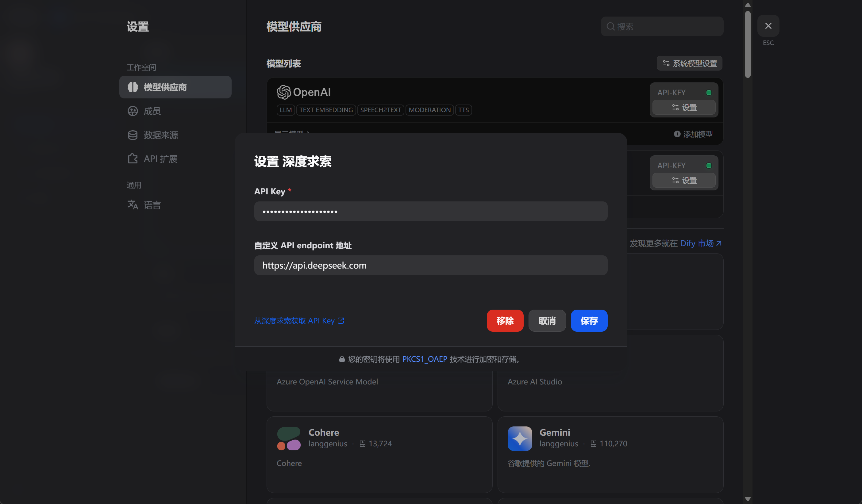Click the custom API endpoint field
Image resolution: width=862 pixels, height=504 pixels.
coord(431,265)
